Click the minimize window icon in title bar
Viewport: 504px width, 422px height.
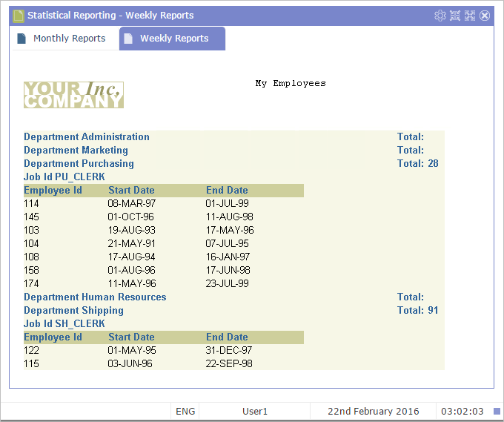tap(455, 16)
